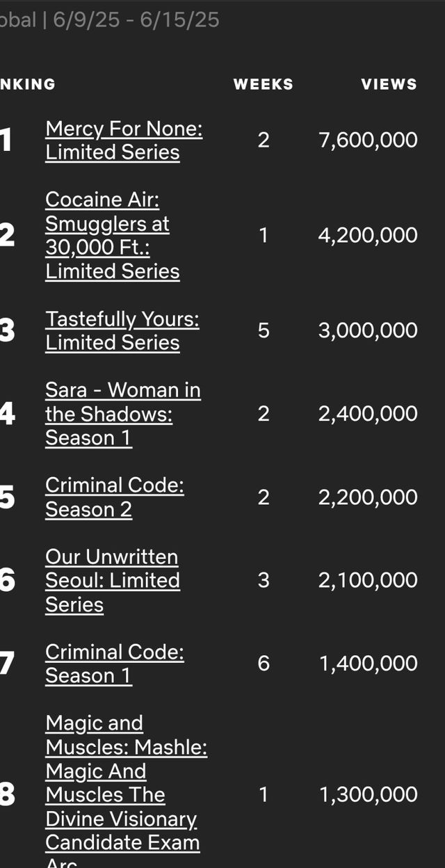Click the 2,100,000 views for Our Unwritten Seoul
445x868 pixels.
click(368, 581)
